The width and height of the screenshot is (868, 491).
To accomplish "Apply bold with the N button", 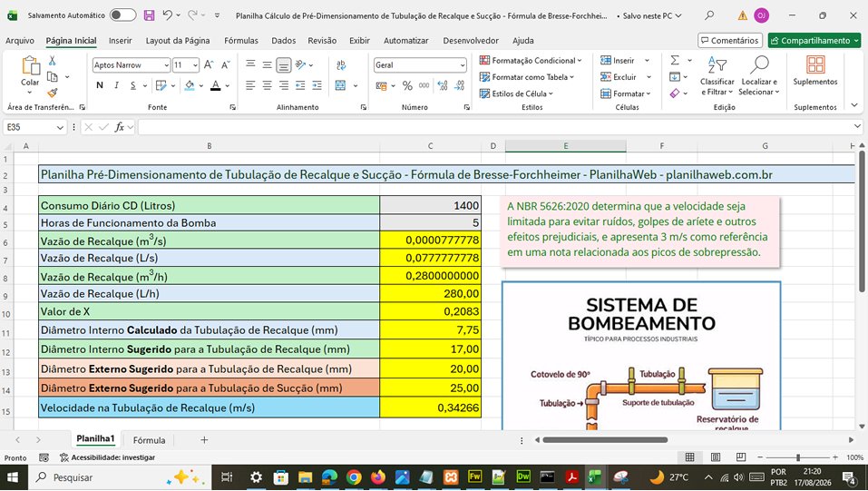I will (x=100, y=85).
